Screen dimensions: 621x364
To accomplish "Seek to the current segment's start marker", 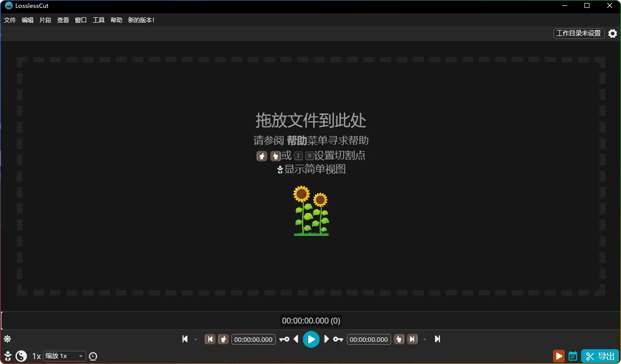I will [x=210, y=339].
